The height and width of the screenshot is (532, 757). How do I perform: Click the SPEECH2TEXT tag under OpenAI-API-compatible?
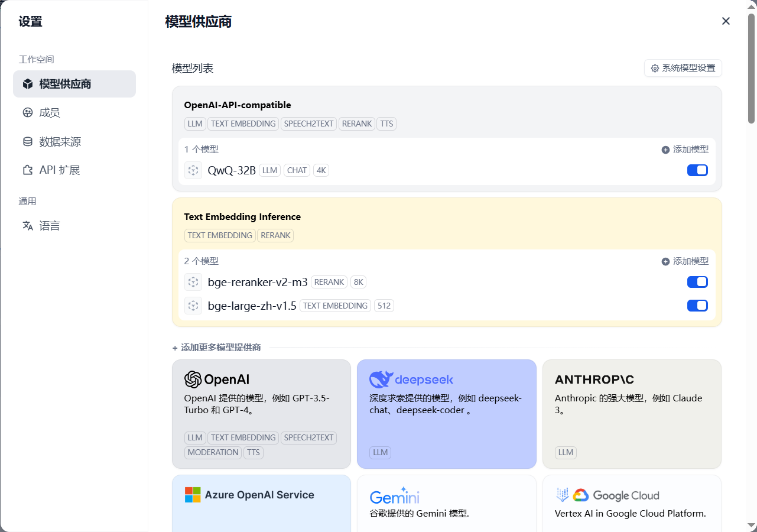pyautogui.click(x=308, y=124)
